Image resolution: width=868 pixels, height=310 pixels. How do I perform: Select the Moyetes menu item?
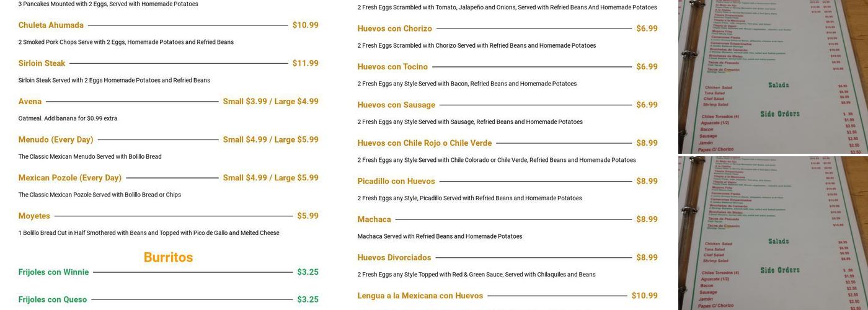tap(34, 216)
